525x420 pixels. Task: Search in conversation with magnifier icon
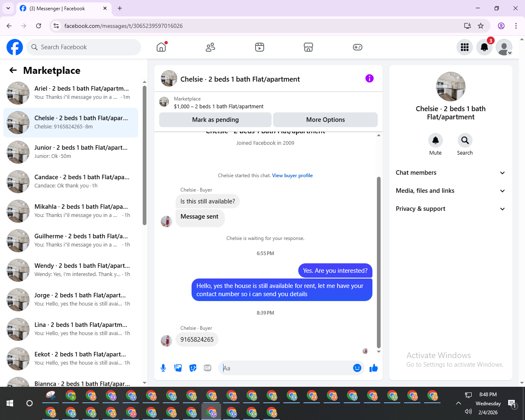tap(465, 140)
